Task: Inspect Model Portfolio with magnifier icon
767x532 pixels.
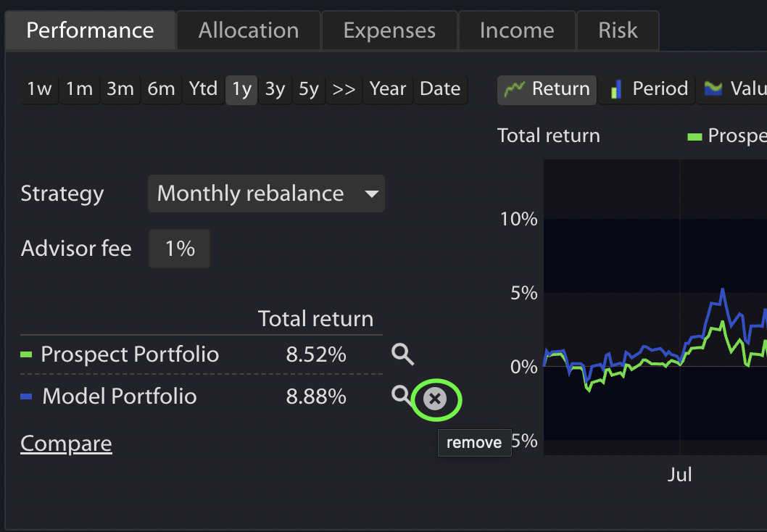Action: click(400, 395)
